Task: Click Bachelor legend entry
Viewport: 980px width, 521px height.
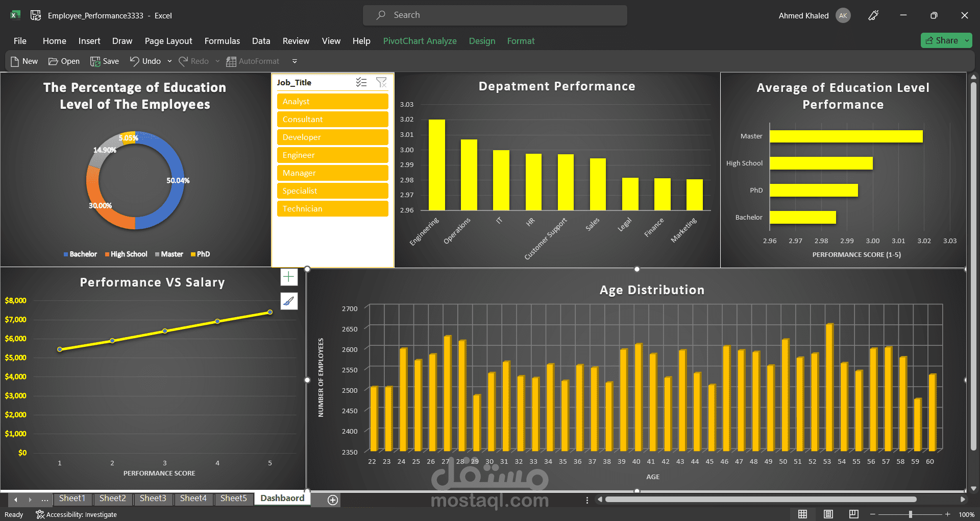Action: point(80,254)
